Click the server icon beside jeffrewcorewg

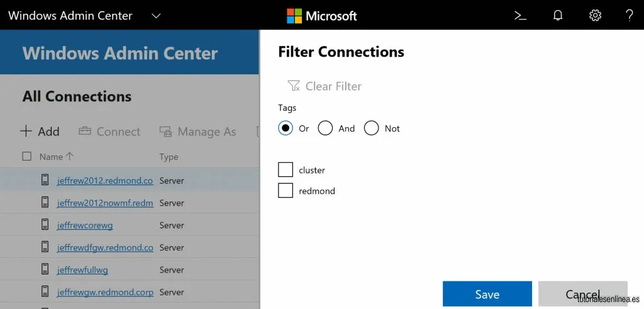[x=45, y=225]
